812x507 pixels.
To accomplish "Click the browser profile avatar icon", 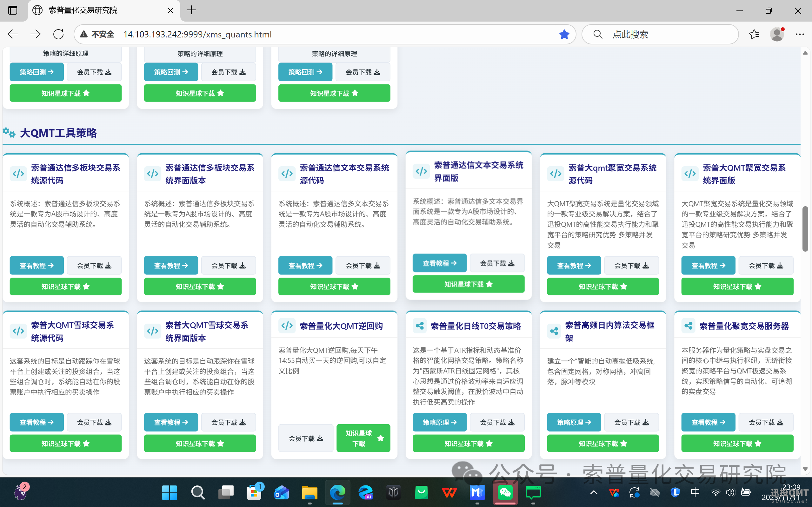I will (777, 34).
